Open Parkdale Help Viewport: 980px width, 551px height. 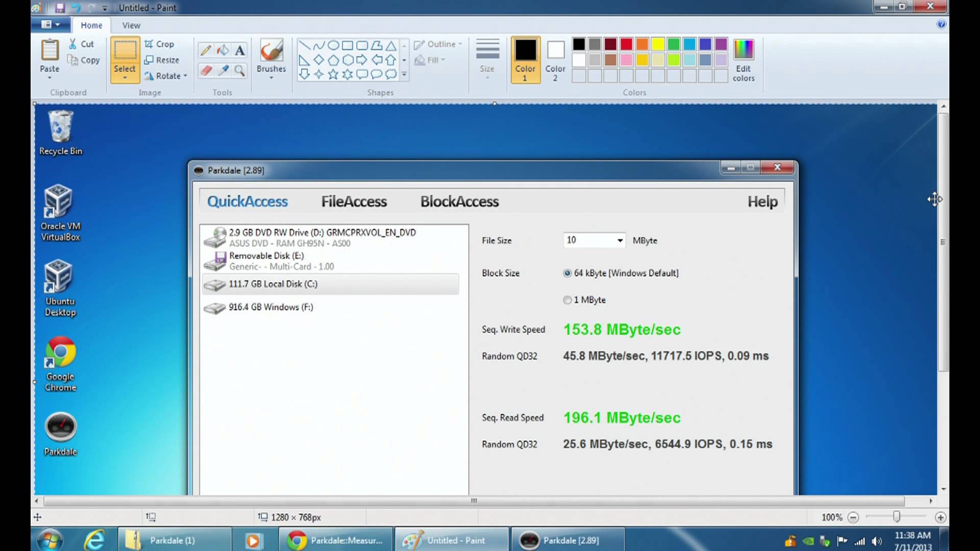[x=762, y=202]
